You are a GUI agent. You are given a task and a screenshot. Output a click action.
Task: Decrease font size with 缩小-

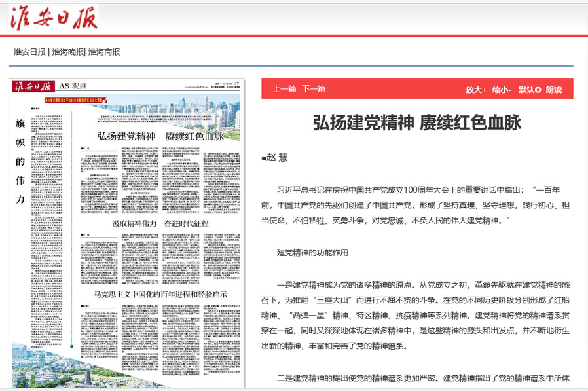(502, 90)
